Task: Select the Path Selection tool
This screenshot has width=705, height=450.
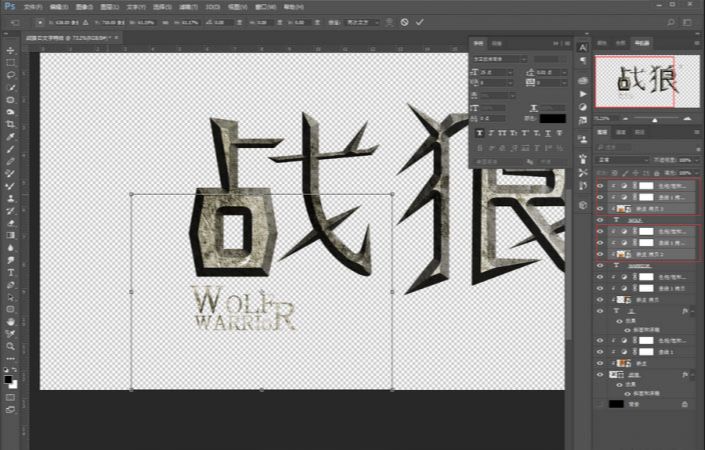Action: 10,297
